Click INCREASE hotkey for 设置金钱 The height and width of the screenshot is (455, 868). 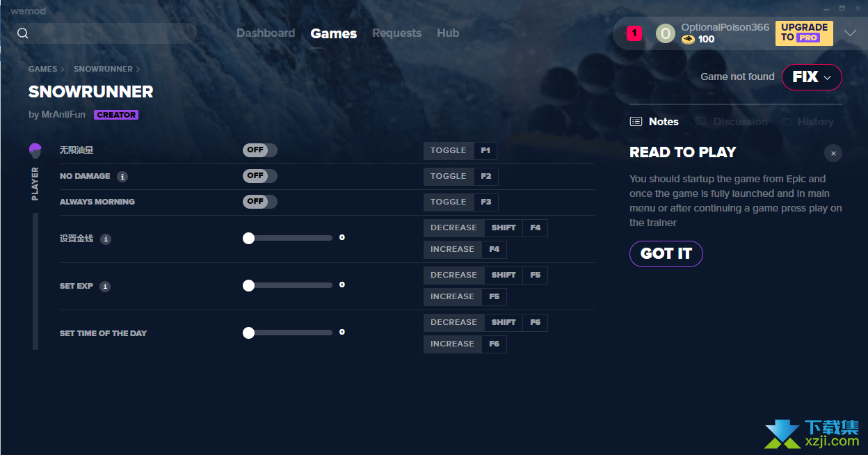point(452,250)
